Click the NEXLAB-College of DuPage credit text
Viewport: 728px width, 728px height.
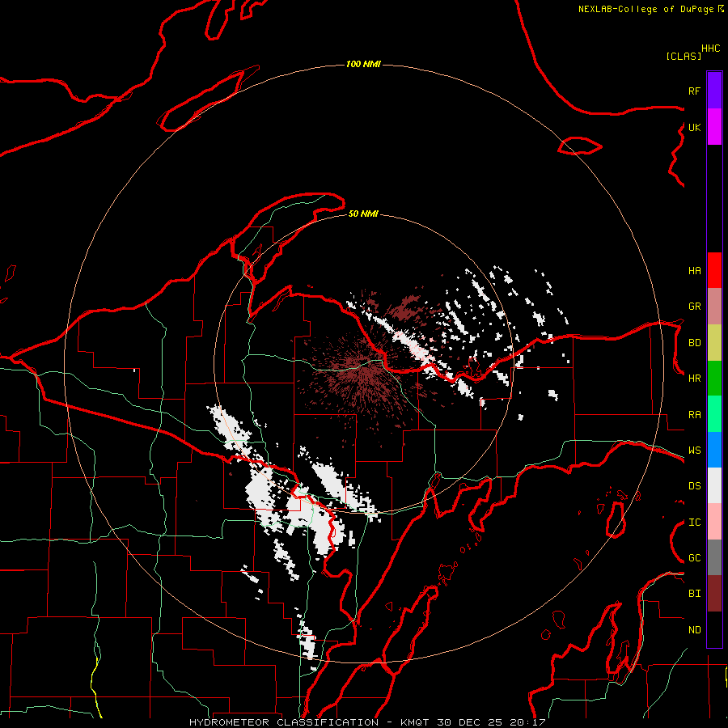[645, 9]
